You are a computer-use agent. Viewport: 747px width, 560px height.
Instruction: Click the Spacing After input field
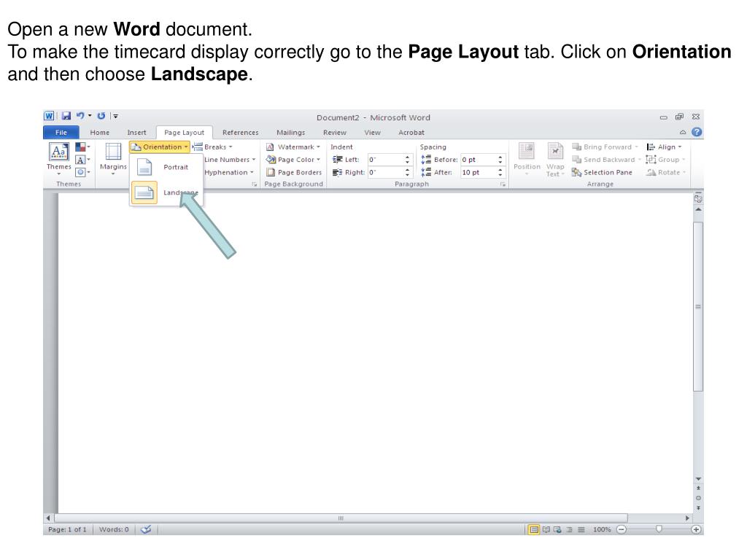[x=479, y=172]
